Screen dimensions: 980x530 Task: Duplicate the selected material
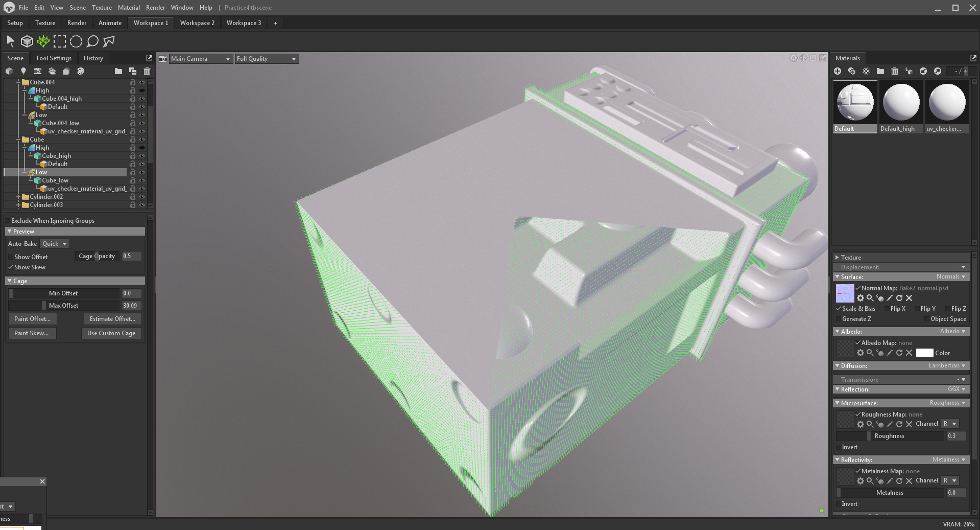pyautogui.click(x=852, y=71)
